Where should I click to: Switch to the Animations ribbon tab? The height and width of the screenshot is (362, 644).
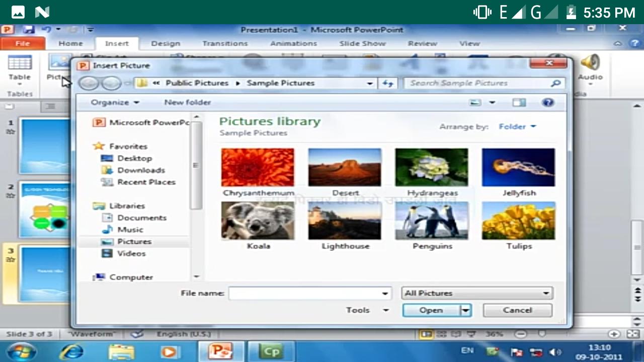pos(294,44)
